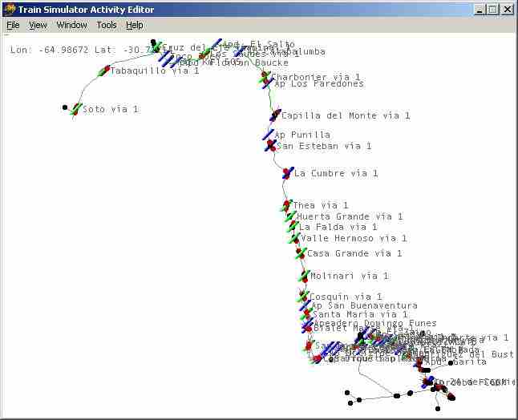
Task: Click the black track end node near Soto
Action: click(x=65, y=107)
